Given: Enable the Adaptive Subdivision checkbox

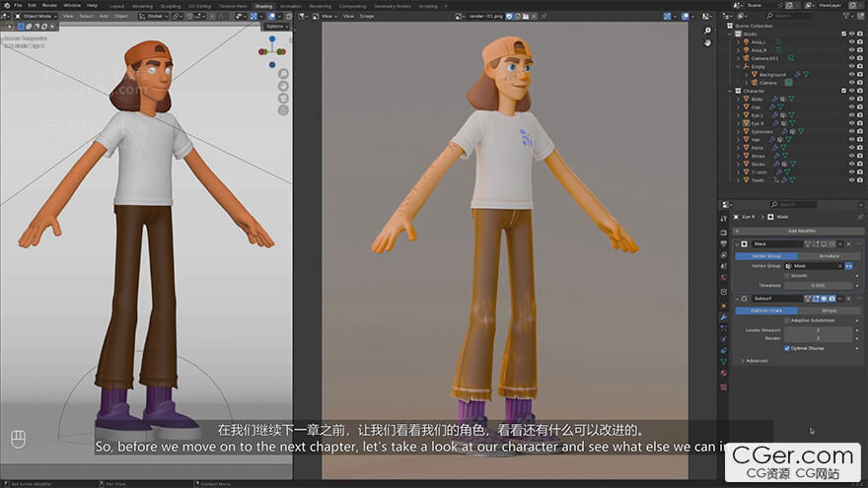Looking at the screenshot, I should (x=787, y=320).
